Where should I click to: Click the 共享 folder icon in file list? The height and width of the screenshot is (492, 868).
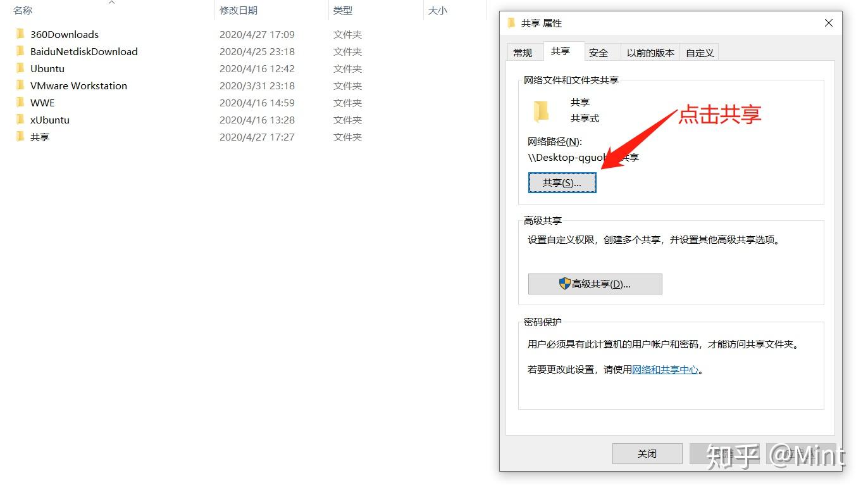(x=20, y=137)
